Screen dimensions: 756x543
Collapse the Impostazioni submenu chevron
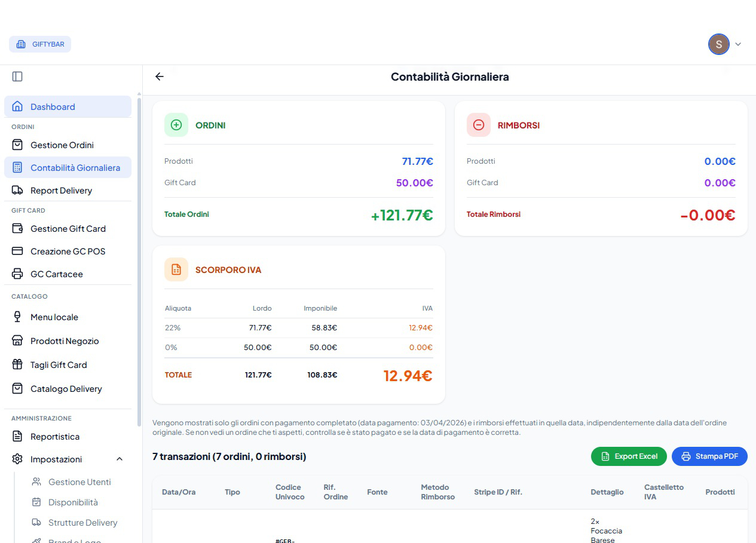[x=119, y=459]
